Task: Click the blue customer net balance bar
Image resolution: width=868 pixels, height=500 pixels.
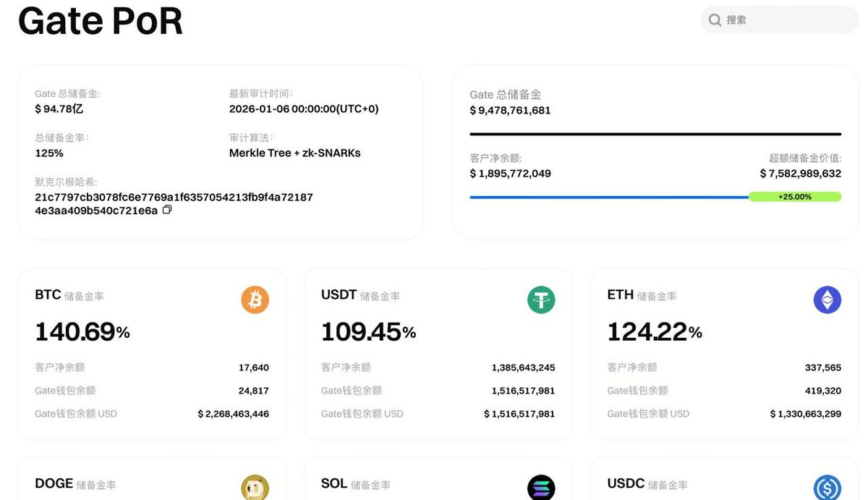Action: pyautogui.click(x=609, y=197)
